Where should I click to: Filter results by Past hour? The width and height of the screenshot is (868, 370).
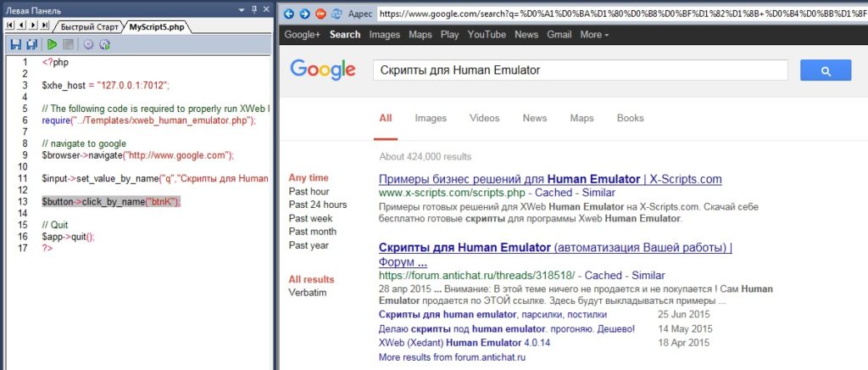[x=309, y=192]
